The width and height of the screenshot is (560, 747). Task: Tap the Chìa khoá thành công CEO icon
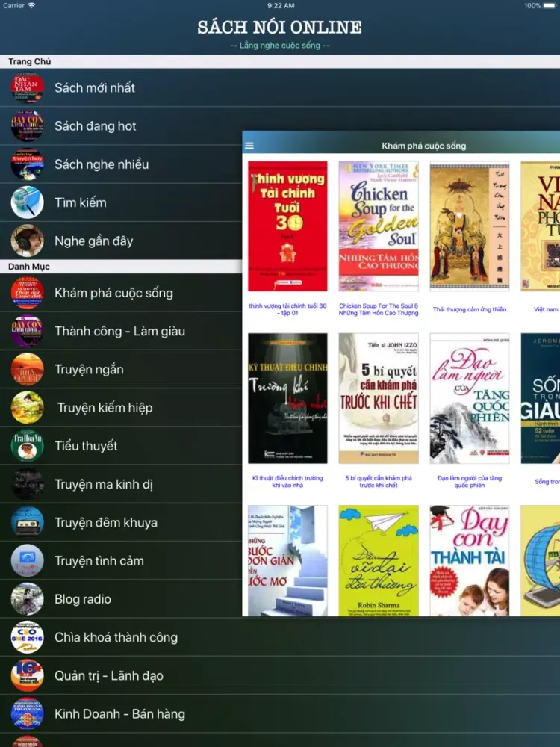pos(27,637)
